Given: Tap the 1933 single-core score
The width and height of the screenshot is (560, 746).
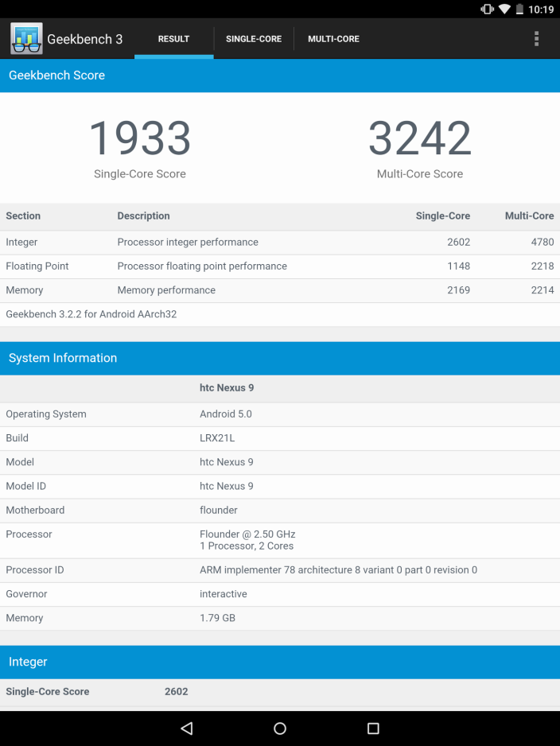Looking at the screenshot, I should pos(140,139).
